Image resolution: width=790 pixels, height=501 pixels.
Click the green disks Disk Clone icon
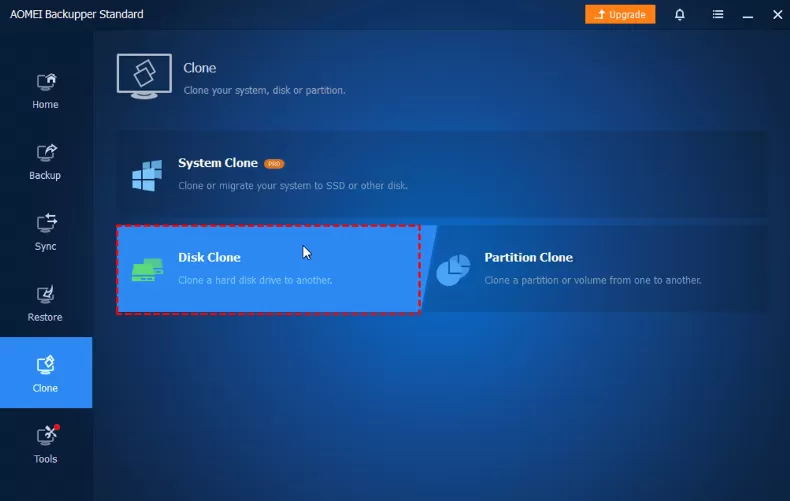pyautogui.click(x=147, y=270)
